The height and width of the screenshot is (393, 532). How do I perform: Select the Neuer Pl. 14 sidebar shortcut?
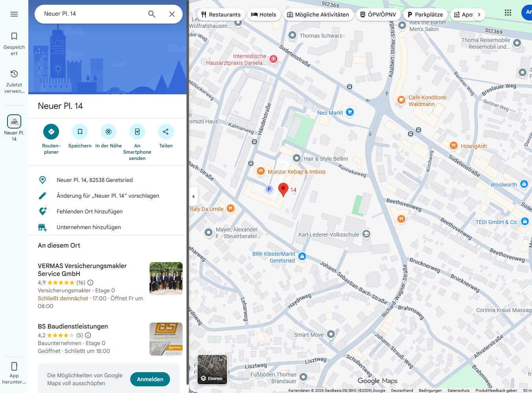click(14, 128)
